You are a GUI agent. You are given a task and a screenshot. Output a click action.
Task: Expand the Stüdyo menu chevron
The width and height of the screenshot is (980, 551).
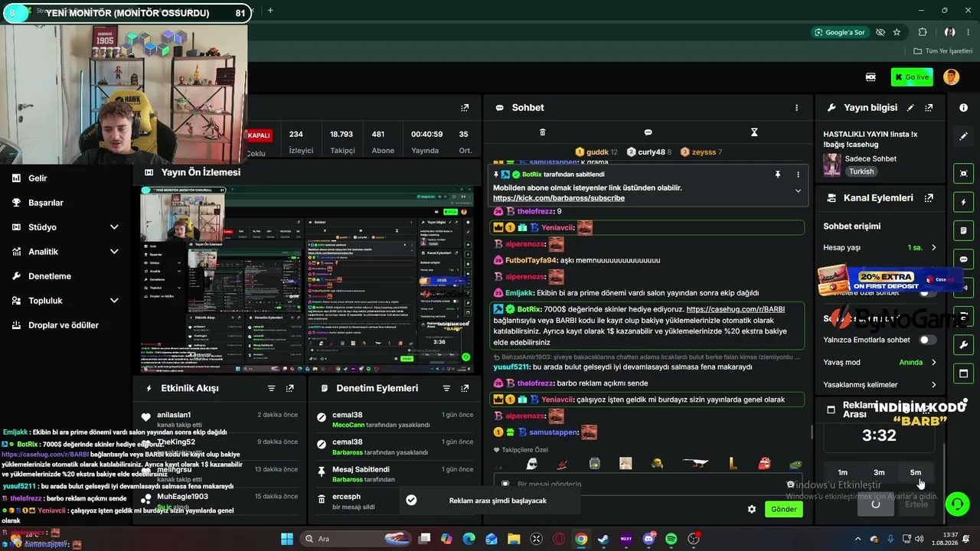pyautogui.click(x=114, y=227)
